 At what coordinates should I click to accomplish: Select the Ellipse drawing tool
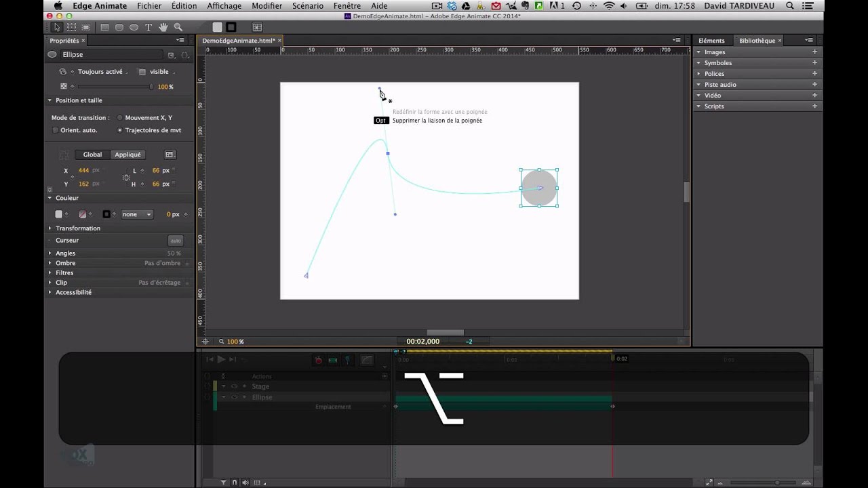click(x=134, y=27)
